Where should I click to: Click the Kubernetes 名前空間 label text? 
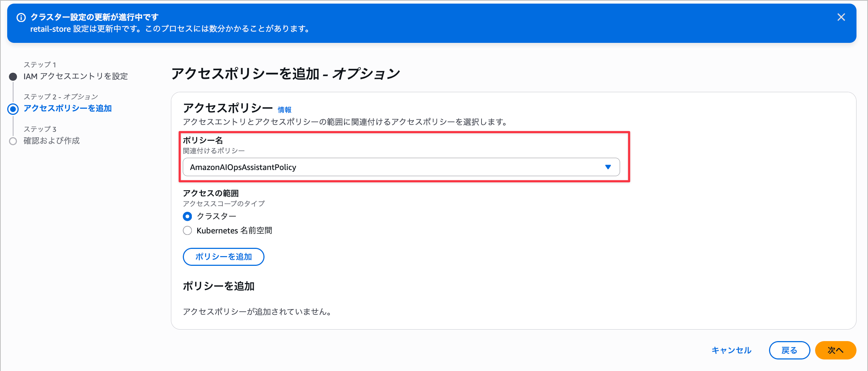tap(234, 231)
